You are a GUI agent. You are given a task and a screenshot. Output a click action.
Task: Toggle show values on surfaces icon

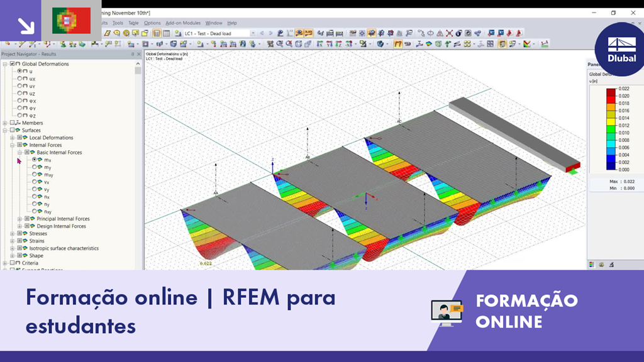click(x=308, y=33)
